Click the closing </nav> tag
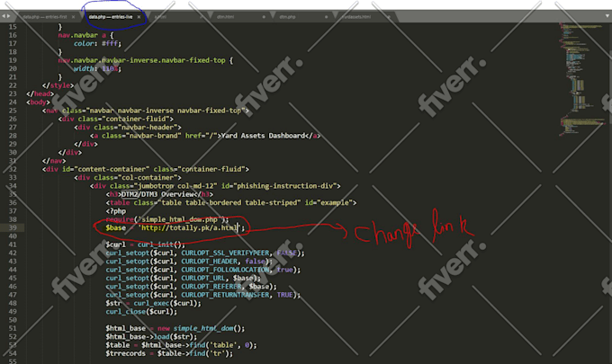 click(54, 161)
